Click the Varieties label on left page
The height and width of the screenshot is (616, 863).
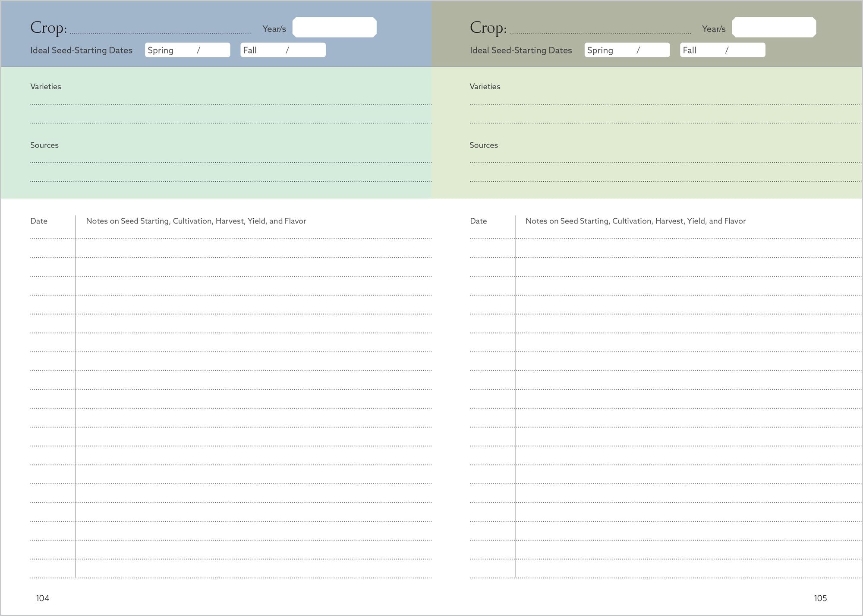[x=46, y=87]
